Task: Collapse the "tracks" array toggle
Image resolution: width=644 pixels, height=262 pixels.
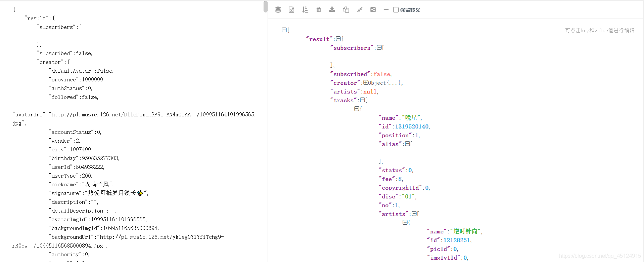Action: [362, 100]
